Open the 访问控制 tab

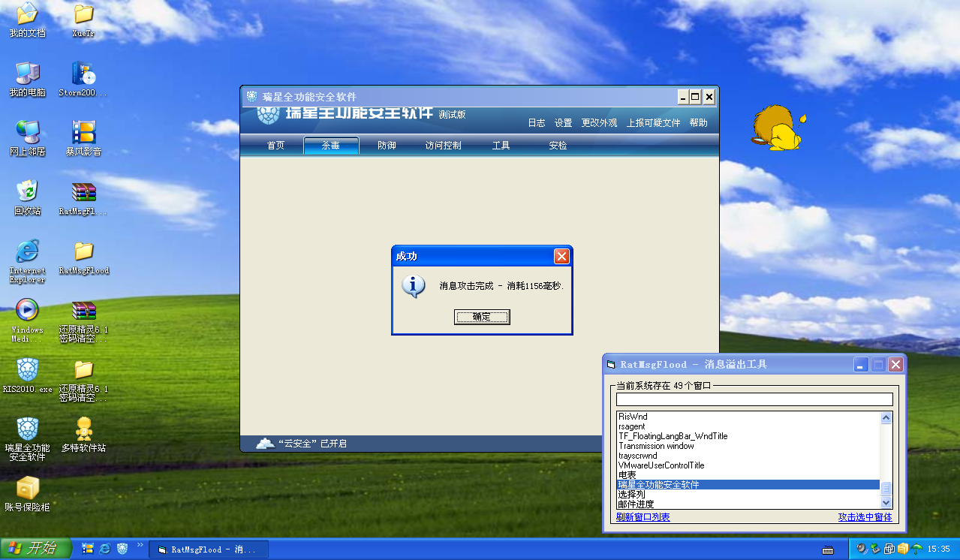click(x=443, y=146)
